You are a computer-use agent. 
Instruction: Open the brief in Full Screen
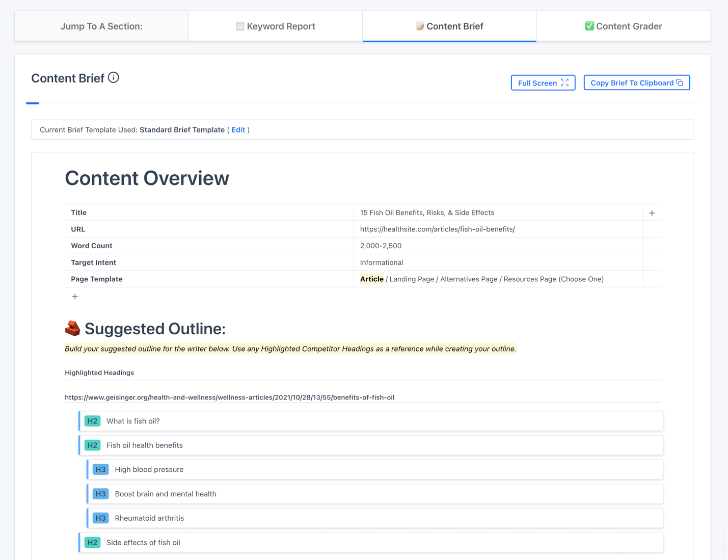[543, 83]
